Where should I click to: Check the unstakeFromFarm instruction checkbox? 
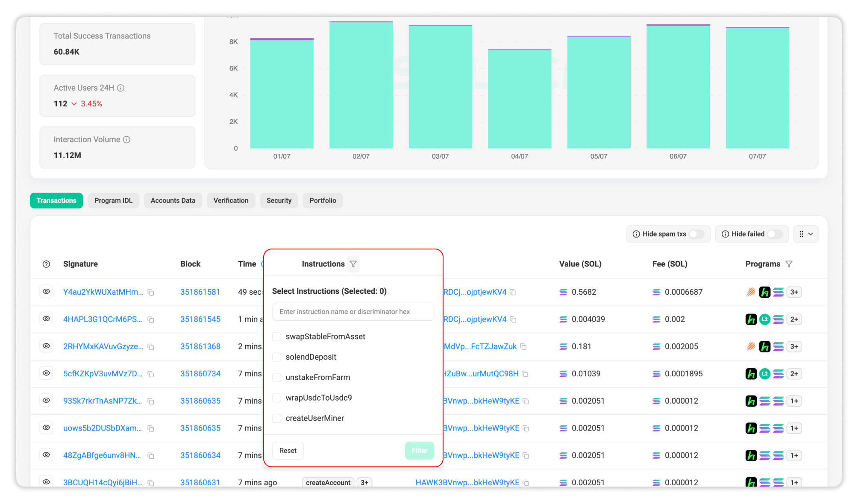click(277, 378)
